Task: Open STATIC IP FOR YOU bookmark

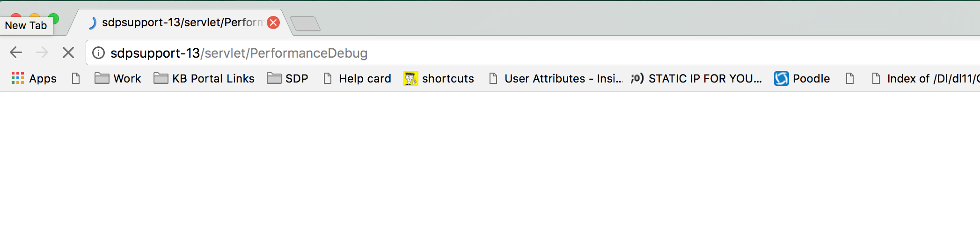Action: (696, 78)
